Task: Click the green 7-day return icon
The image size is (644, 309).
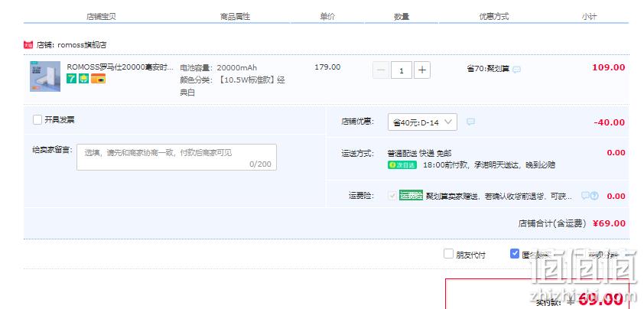Action: point(71,79)
